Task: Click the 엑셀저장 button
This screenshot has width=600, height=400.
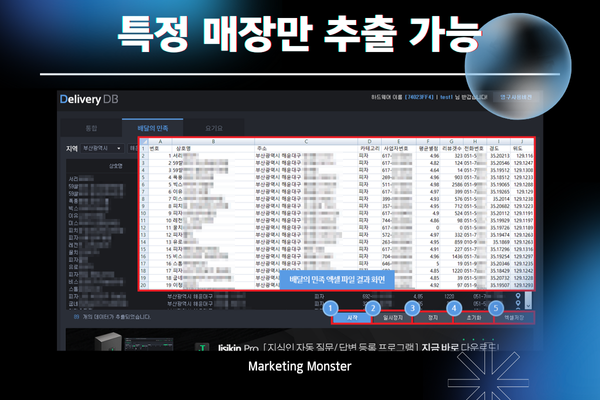Action: pyautogui.click(x=514, y=318)
